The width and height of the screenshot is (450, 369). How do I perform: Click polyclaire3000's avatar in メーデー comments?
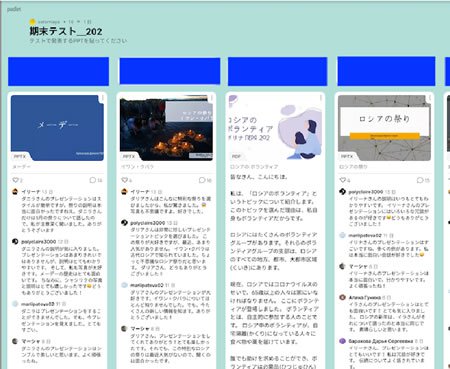pyautogui.click(x=15, y=241)
